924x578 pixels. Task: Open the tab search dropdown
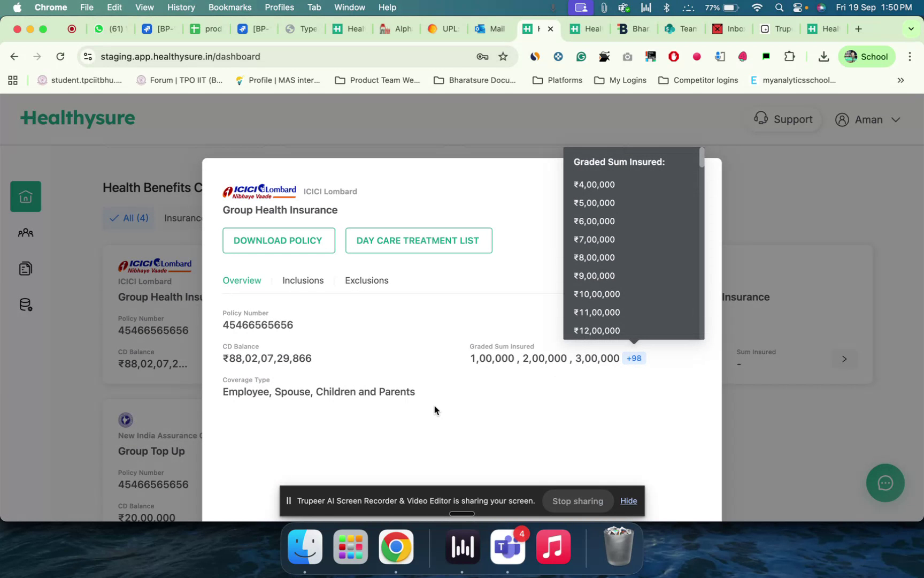[910, 28]
